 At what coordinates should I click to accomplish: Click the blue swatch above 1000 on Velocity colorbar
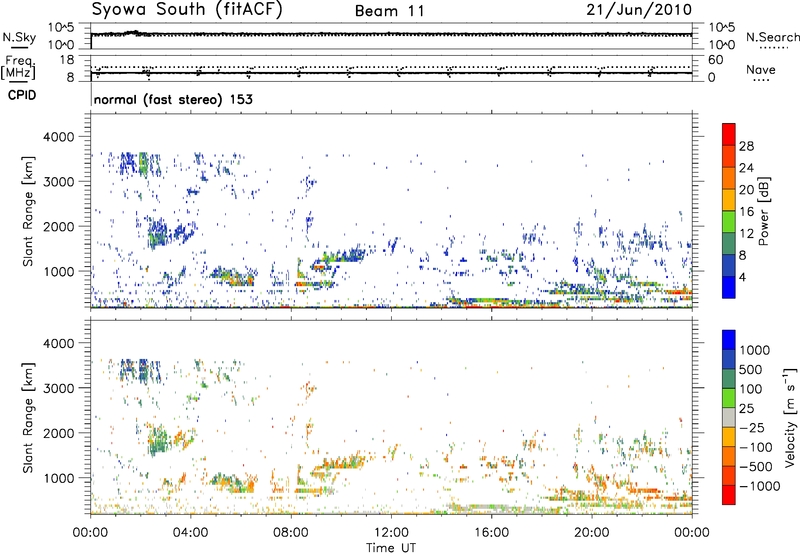click(x=729, y=340)
